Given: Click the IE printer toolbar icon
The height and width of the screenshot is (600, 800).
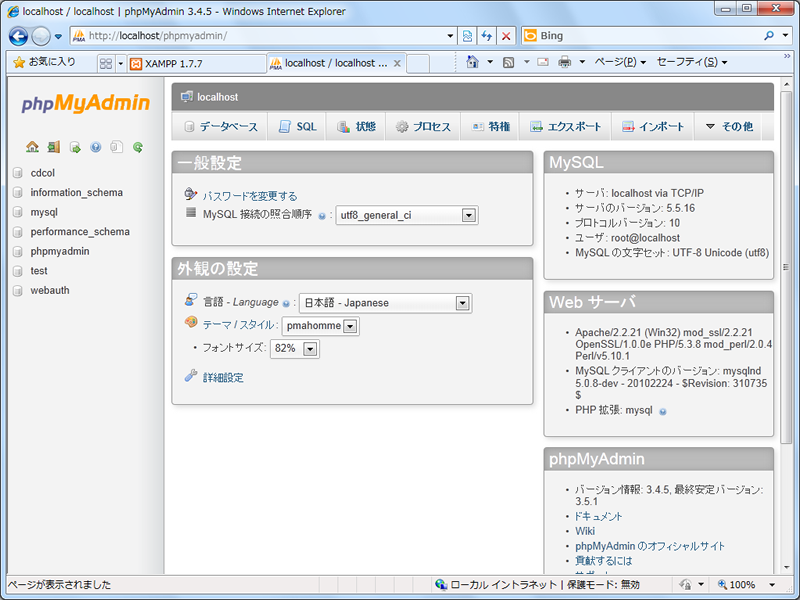Looking at the screenshot, I should (x=565, y=62).
